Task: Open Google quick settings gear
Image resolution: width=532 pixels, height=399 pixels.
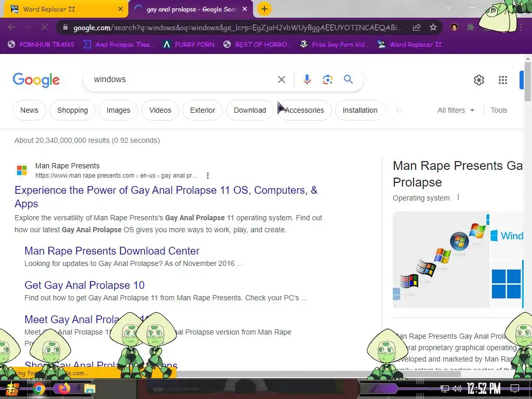Action: [478, 80]
